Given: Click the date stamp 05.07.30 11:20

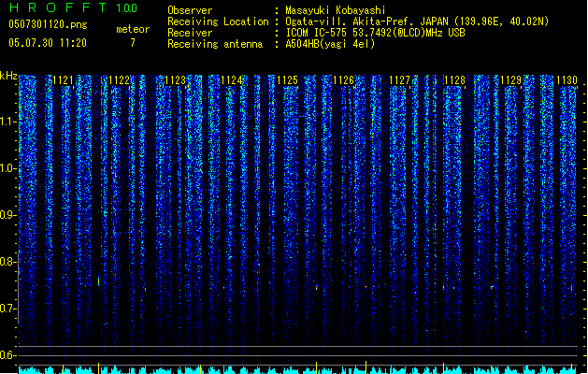Looking at the screenshot, I should coord(48,43).
